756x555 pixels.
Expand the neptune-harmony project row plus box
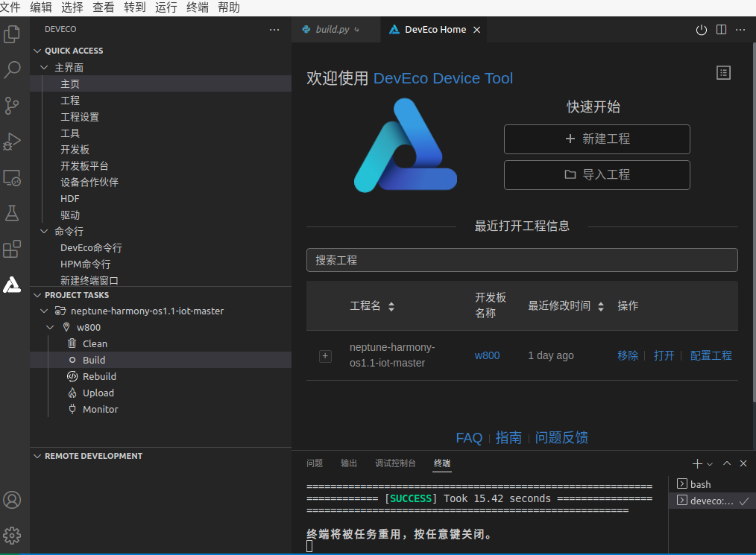[326, 356]
